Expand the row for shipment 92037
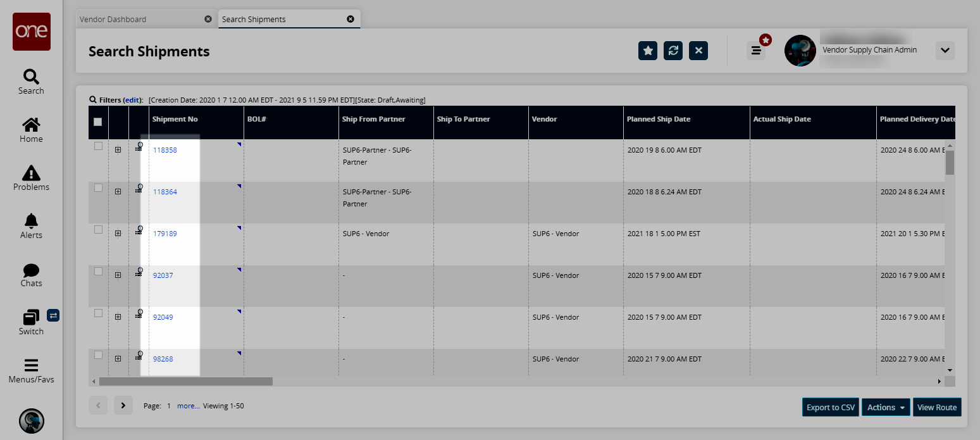 click(118, 275)
